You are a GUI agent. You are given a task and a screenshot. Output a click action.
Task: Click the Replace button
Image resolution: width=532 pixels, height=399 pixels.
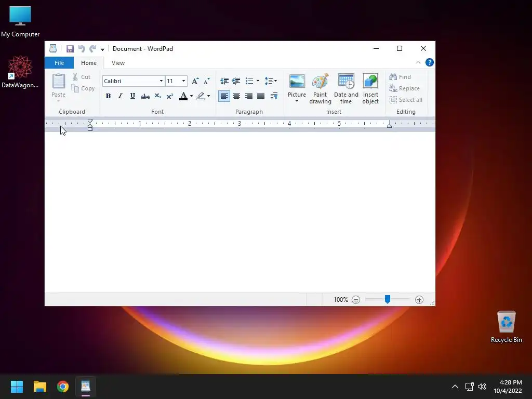[x=404, y=88]
